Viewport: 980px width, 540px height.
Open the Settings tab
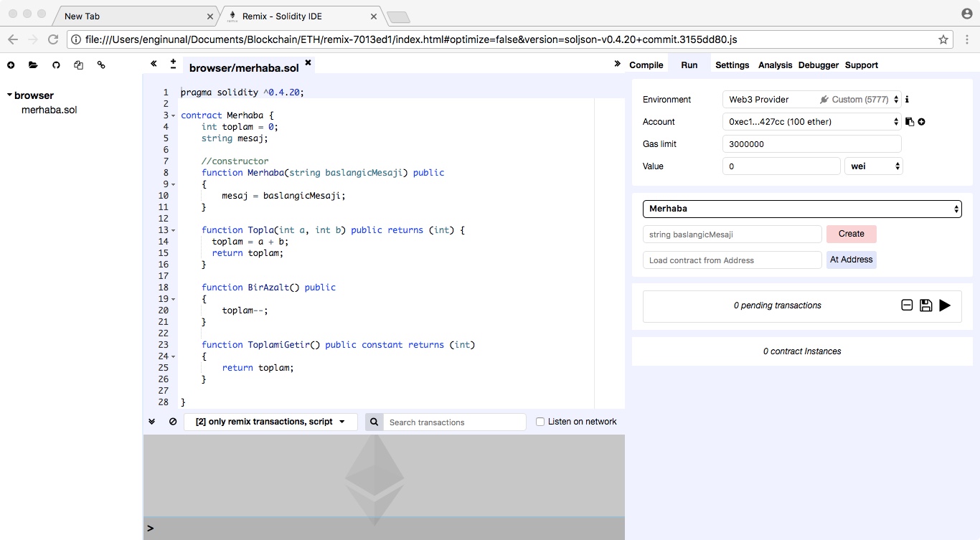pyautogui.click(x=732, y=65)
